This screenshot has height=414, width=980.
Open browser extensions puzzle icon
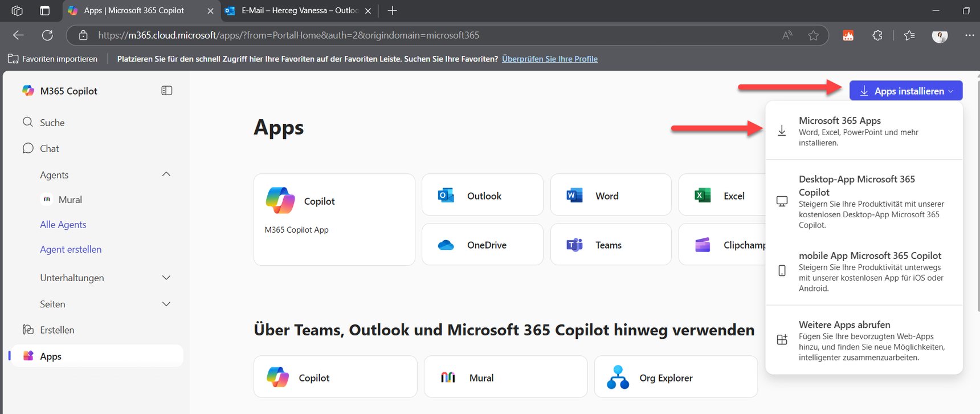[x=877, y=35]
